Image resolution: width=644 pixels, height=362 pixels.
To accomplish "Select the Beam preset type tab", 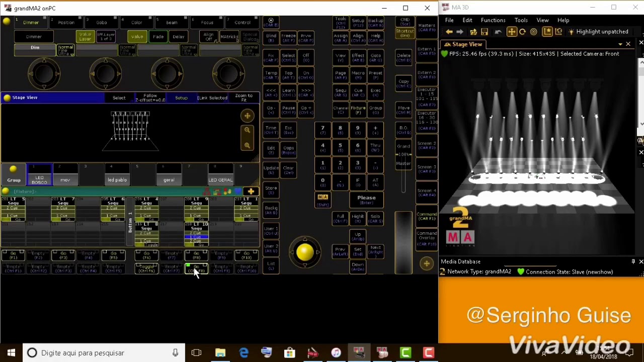I will tap(172, 23).
